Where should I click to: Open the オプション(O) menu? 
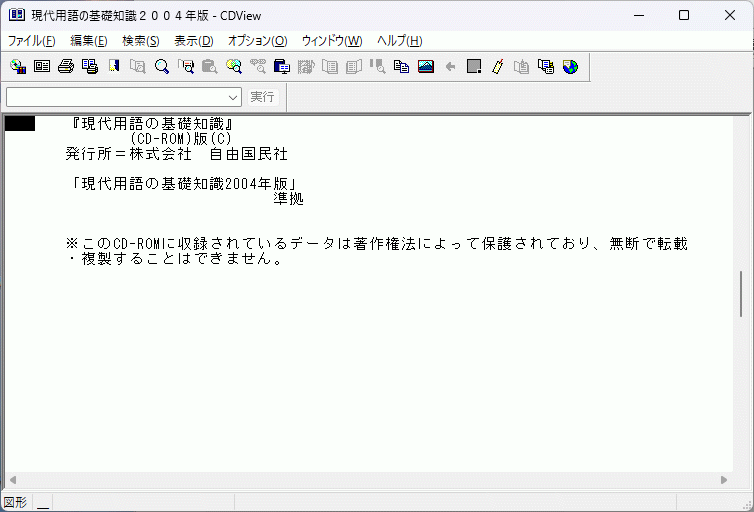[258, 41]
